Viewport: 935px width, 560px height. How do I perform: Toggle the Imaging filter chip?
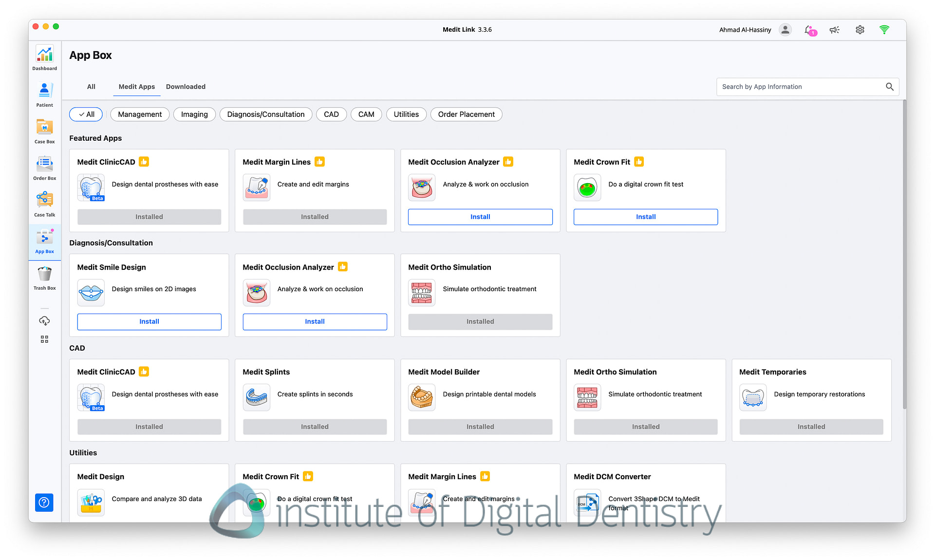pos(194,114)
